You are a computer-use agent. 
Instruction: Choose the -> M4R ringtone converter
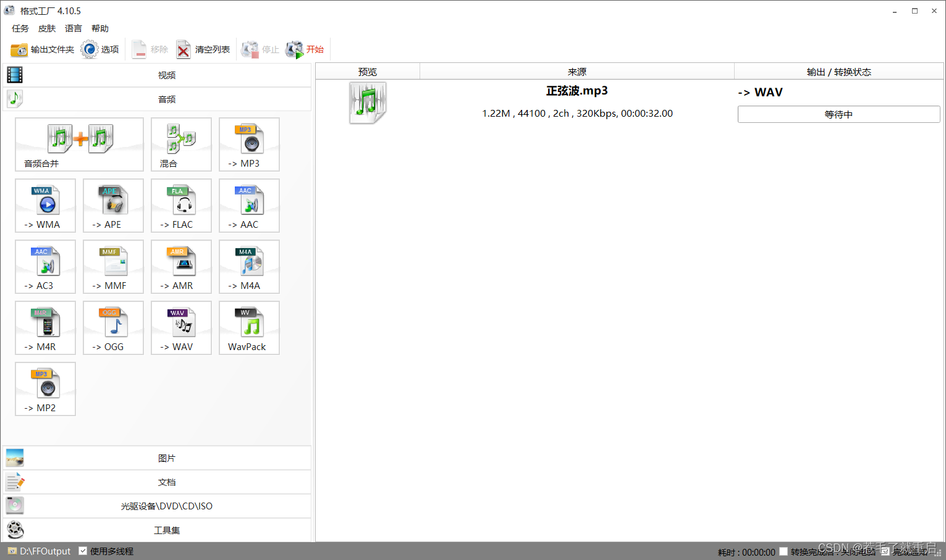[45, 328]
